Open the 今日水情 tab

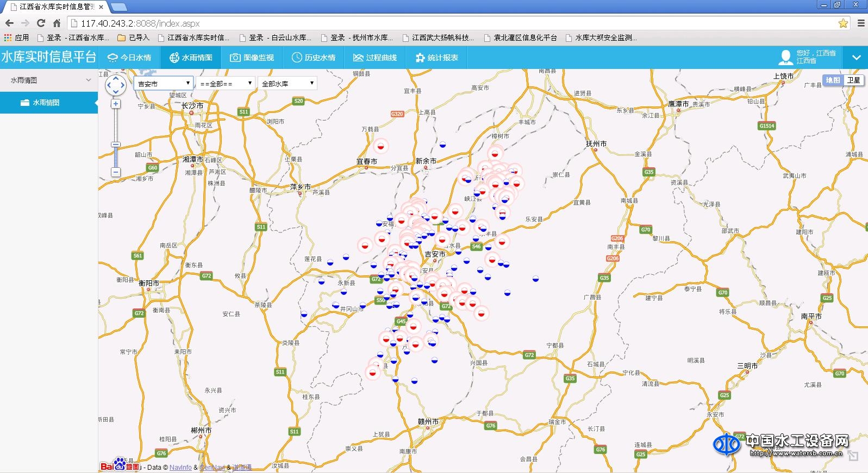coord(129,58)
